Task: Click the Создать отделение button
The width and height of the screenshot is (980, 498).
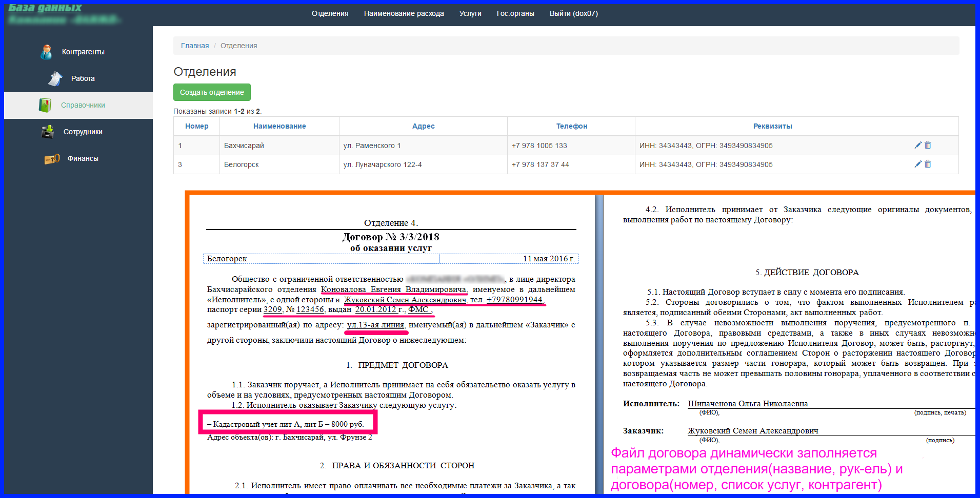Action: 212,92
